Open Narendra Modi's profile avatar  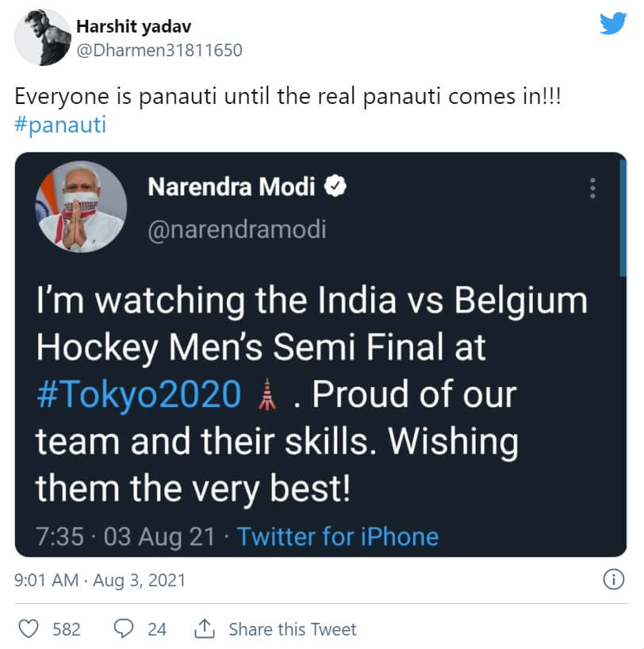click(80, 206)
